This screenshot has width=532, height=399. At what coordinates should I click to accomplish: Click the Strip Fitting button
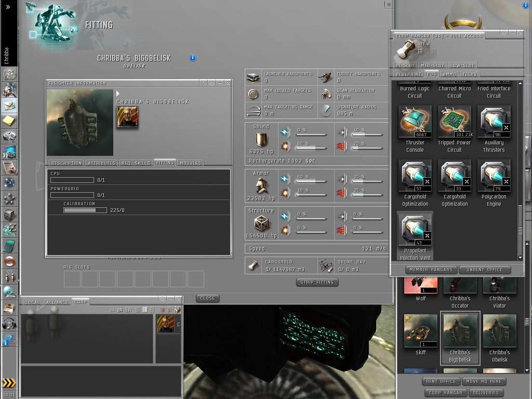pos(317,282)
